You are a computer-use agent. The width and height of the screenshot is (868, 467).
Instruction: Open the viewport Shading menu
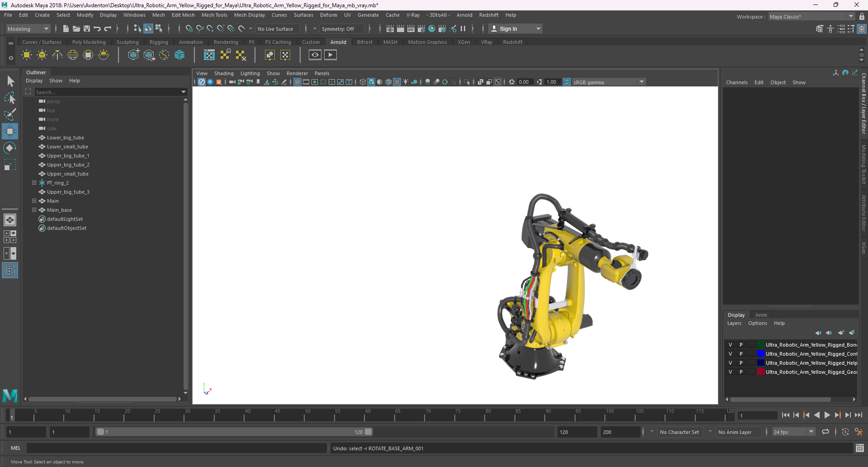224,73
